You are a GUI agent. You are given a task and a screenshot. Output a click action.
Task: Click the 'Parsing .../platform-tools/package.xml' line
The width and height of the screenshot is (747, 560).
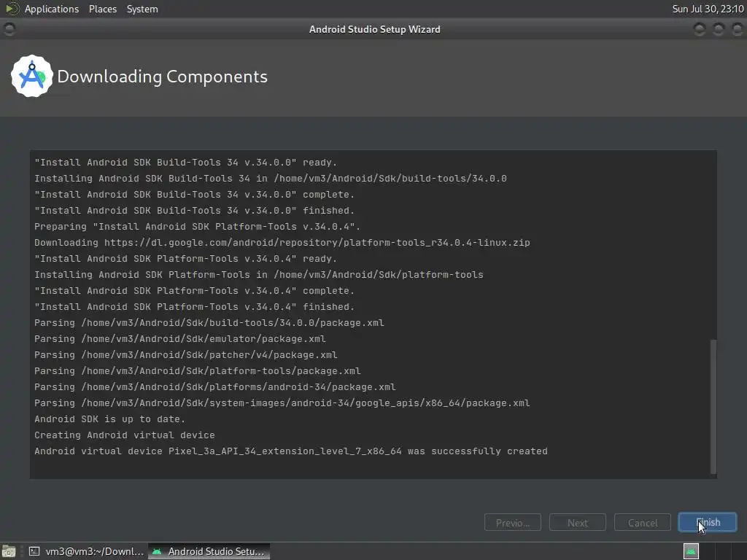[197, 371]
